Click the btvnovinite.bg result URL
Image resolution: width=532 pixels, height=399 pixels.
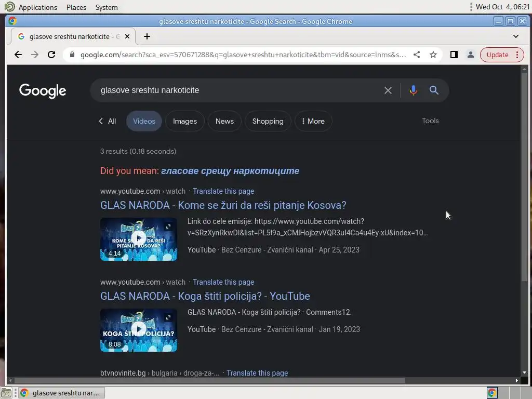(x=159, y=373)
